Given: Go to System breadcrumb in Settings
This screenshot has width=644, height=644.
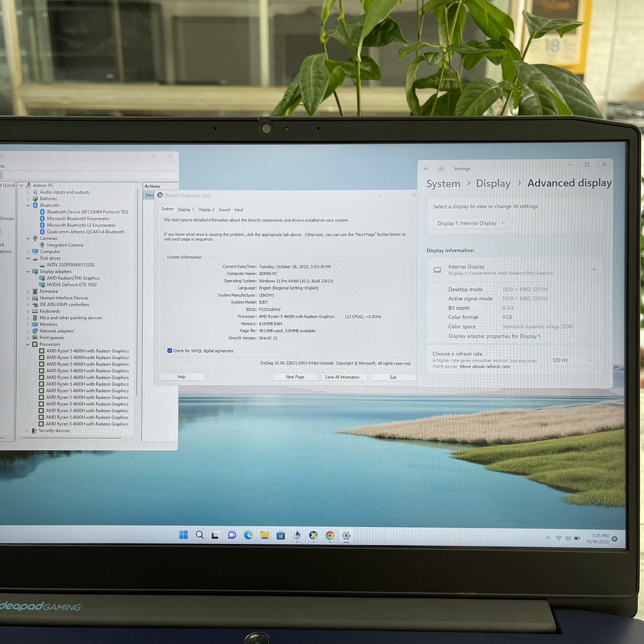Looking at the screenshot, I should click(x=443, y=184).
